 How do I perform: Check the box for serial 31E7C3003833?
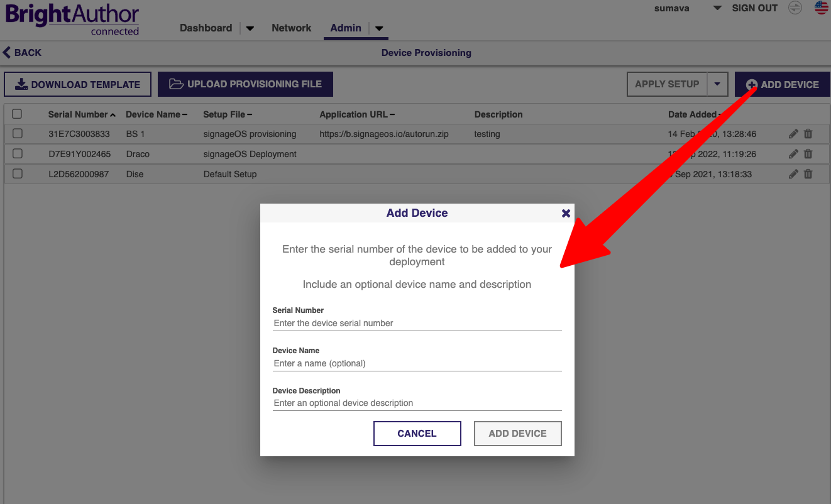tap(18, 134)
